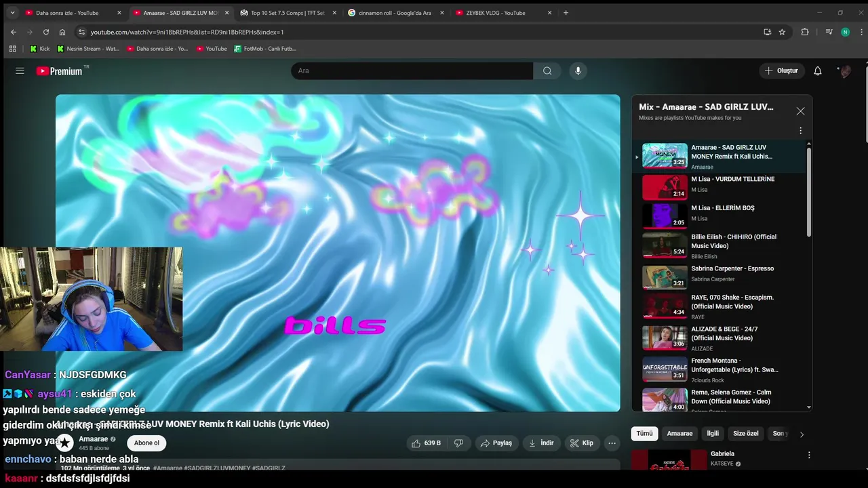Bookmark this page with the star
Viewport: 868px width, 488px height.
tap(782, 32)
